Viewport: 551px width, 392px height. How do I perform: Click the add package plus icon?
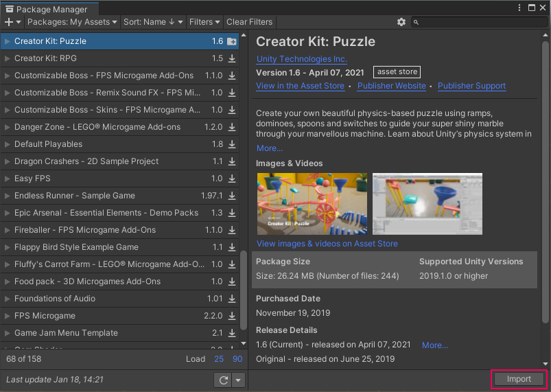(8, 22)
